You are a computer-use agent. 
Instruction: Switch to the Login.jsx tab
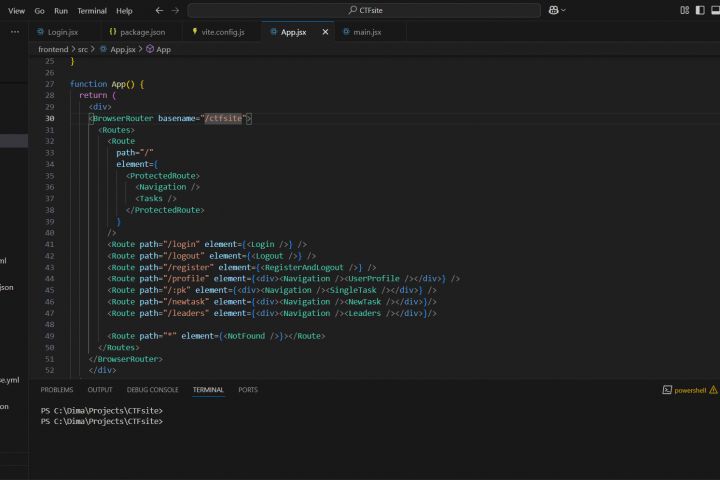(62, 32)
